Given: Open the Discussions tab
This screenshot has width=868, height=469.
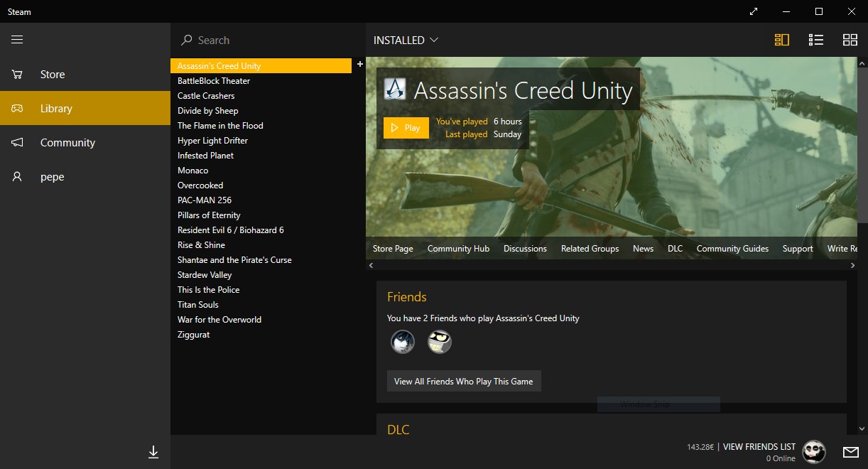Looking at the screenshot, I should click(x=525, y=249).
